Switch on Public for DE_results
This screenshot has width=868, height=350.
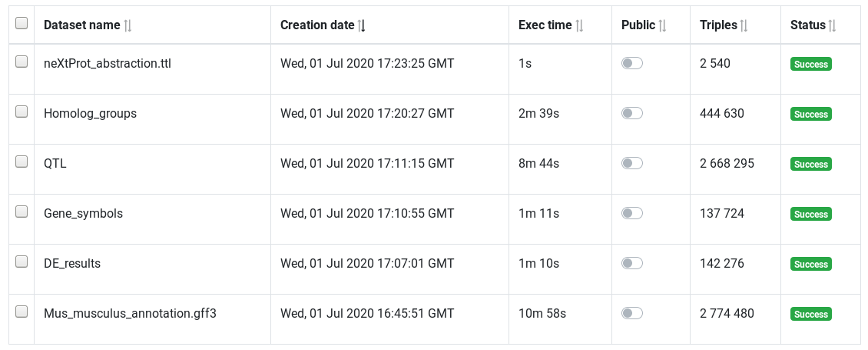(632, 263)
